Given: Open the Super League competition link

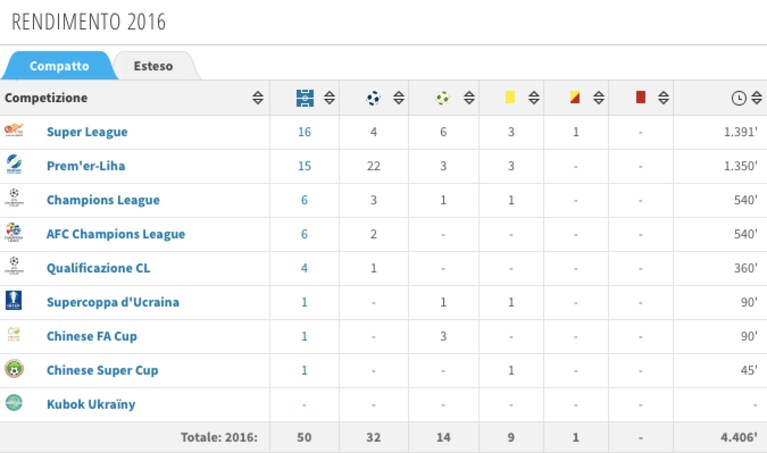Looking at the screenshot, I should point(87,132).
